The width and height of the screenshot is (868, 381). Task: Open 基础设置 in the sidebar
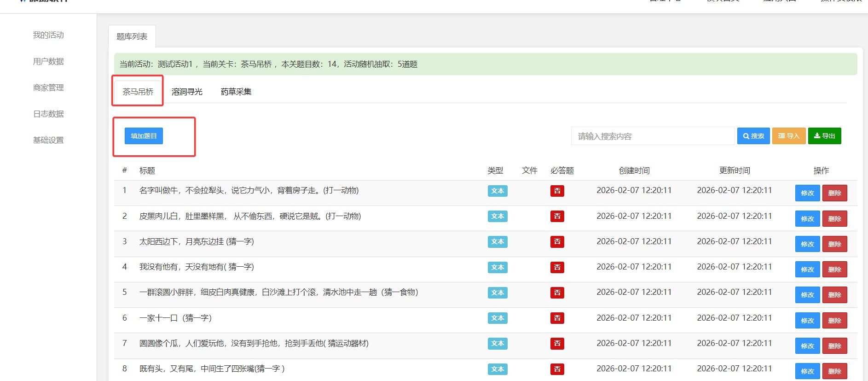48,140
